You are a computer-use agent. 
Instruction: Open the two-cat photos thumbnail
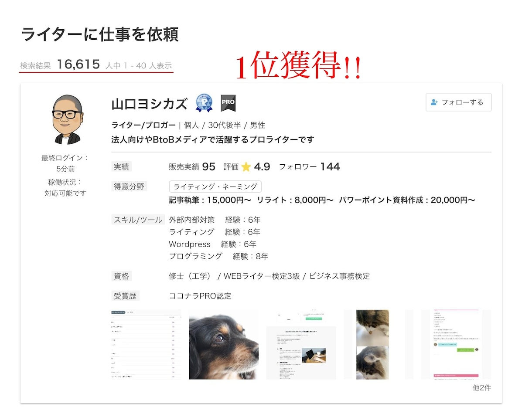pyautogui.click(x=379, y=344)
